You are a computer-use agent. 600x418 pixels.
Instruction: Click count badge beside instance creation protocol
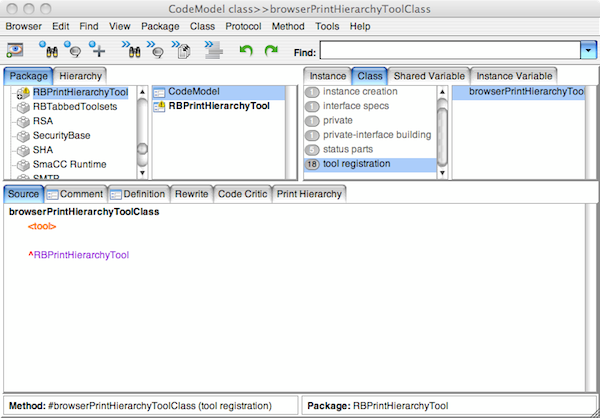312,92
